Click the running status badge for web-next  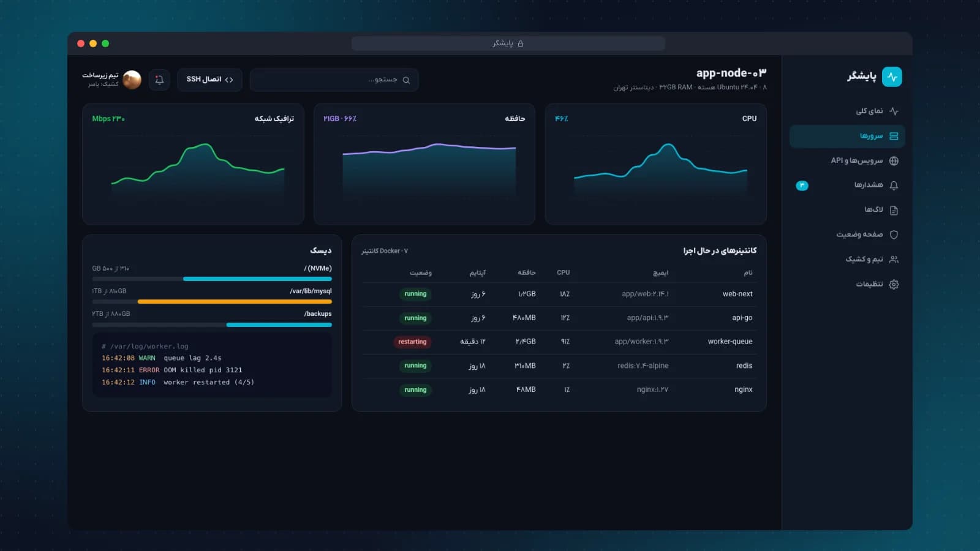[x=415, y=294]
